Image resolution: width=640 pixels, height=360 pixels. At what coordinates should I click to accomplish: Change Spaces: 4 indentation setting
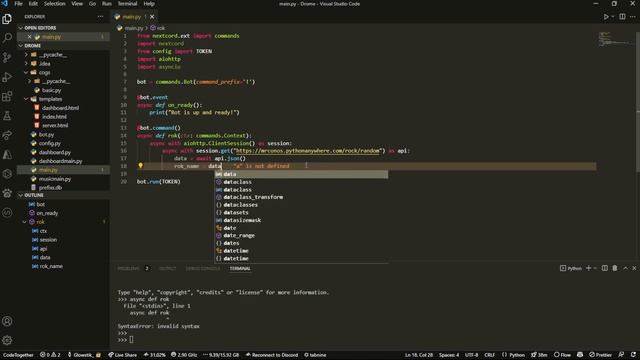click(x=449, y=355)
